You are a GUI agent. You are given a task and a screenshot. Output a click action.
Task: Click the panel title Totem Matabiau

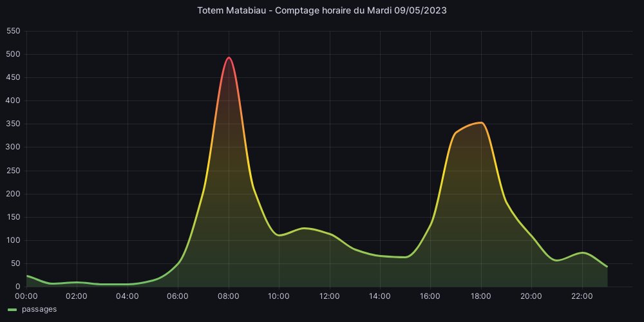321,11
